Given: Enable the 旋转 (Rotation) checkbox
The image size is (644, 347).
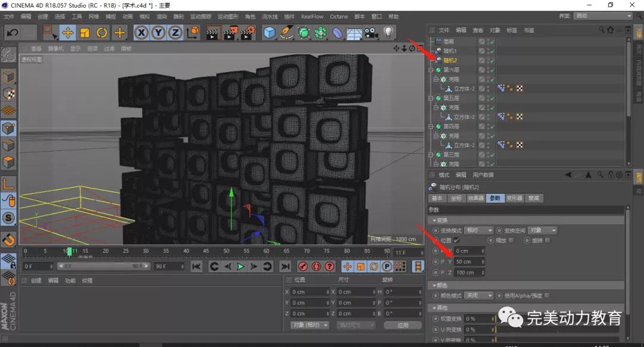Looking at the screenshot, I should (547, 240).
